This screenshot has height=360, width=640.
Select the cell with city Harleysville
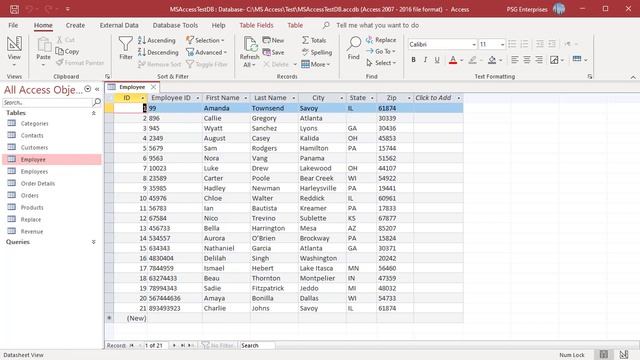click(322, 188)
